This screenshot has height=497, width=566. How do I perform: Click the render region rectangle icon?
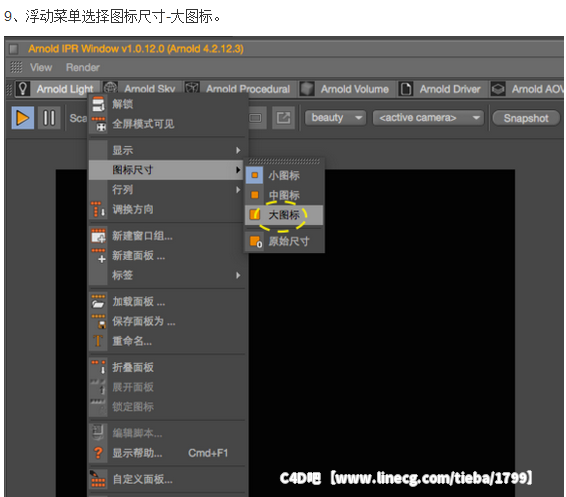click(x=256, y=118)
